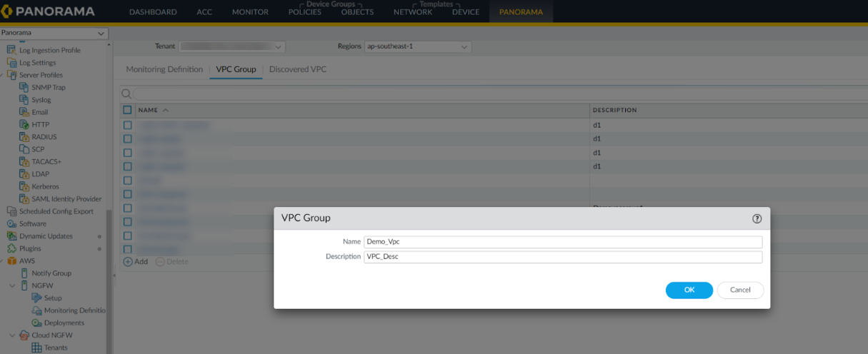Viewport: 868px width, 354px height.
Task: Click the TACACS+ profile icon
Action: [24, 162]
